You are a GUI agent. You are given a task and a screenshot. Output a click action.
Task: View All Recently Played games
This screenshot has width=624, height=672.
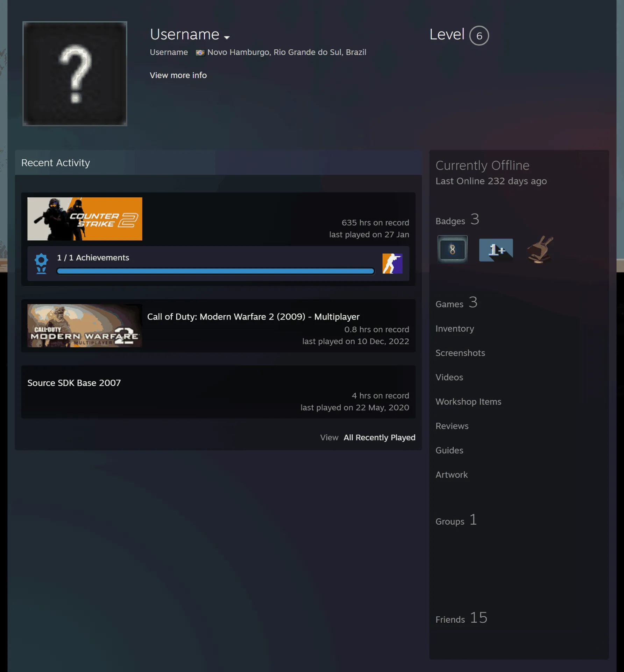380,437
